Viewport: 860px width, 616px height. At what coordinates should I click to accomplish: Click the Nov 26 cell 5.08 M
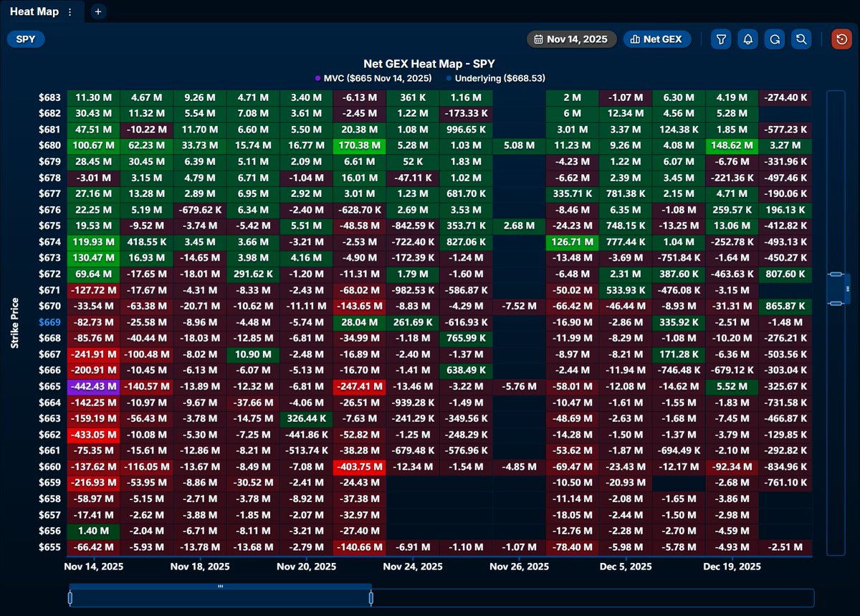pyautogui.click(x=518, y=146)
